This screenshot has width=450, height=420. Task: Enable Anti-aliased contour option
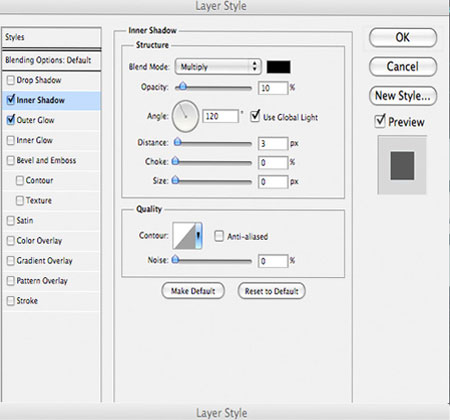pos(219,236)
